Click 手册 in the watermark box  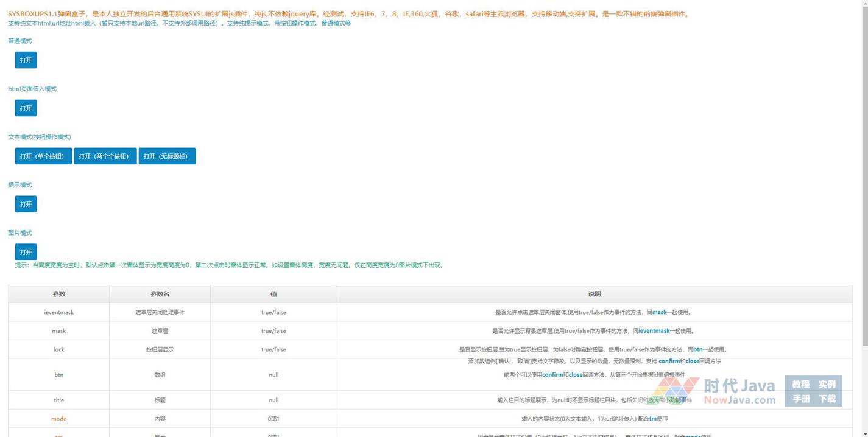point(800,399)
